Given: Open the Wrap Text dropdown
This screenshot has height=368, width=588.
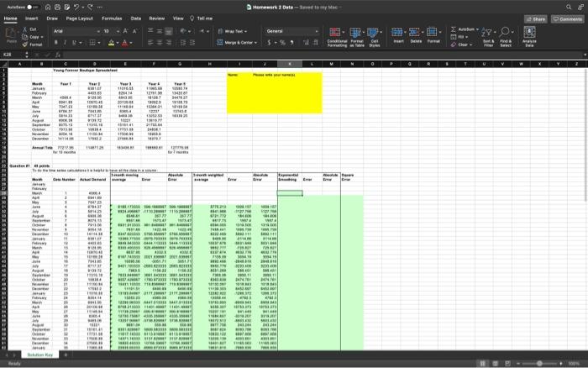Looking at the screenshot, I should (232, 32).
